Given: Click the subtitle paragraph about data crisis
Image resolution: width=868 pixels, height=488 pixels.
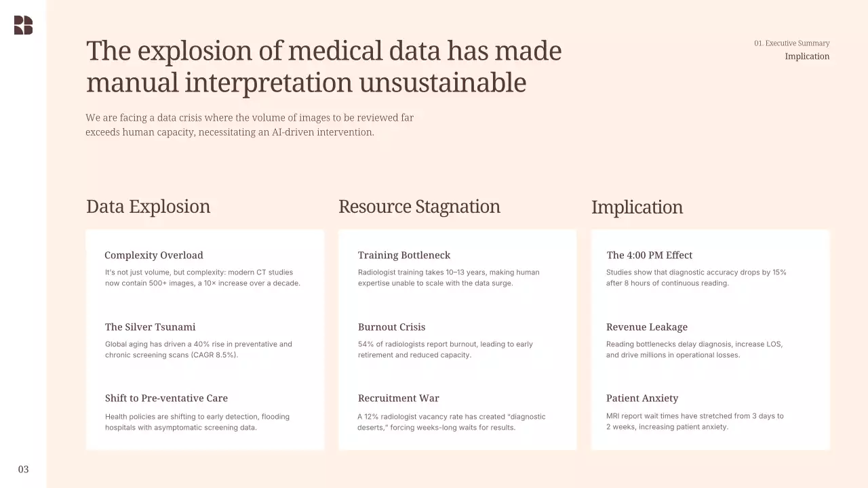Looking at the screenshot, I should pyautogui.click(x=250, y=125).
